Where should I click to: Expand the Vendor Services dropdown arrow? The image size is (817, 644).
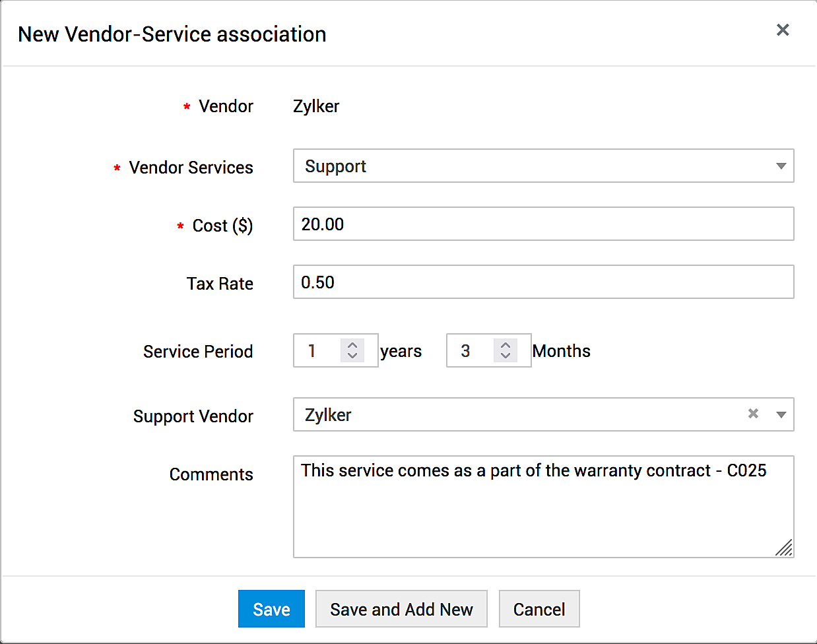click(781, 166)
